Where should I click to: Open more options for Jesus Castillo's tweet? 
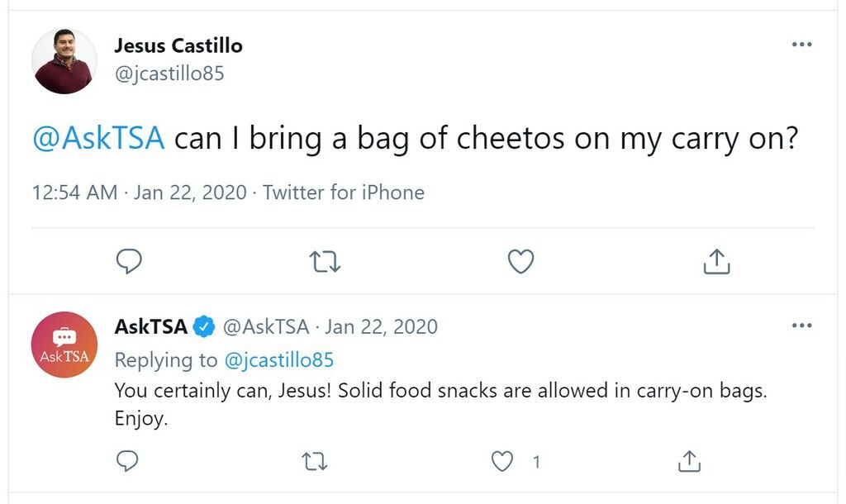(x=801, y=45)
